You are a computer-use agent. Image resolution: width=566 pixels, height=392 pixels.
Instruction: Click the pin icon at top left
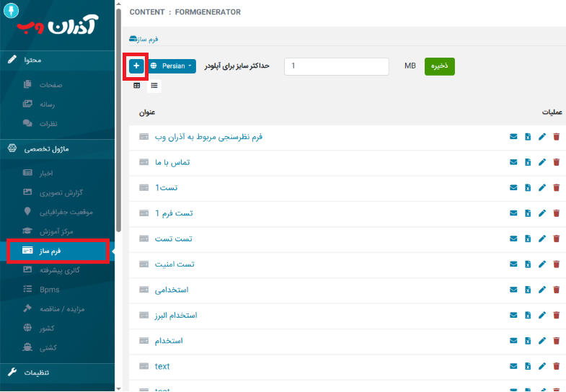(12, 12)
